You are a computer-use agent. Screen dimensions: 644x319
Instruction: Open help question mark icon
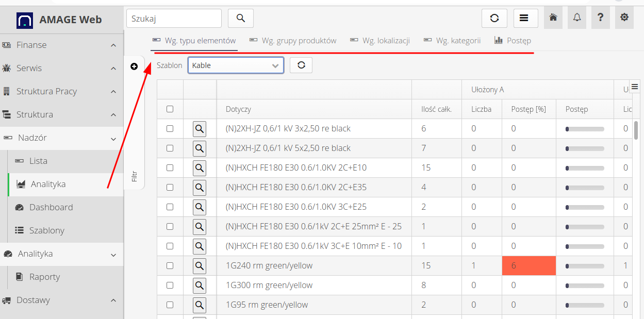point(600,18)
